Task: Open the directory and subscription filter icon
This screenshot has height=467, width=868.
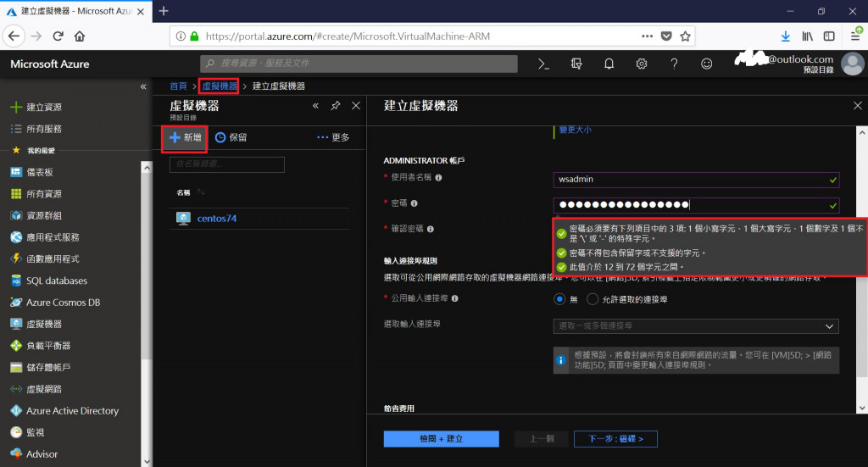Action: (576, 64)
